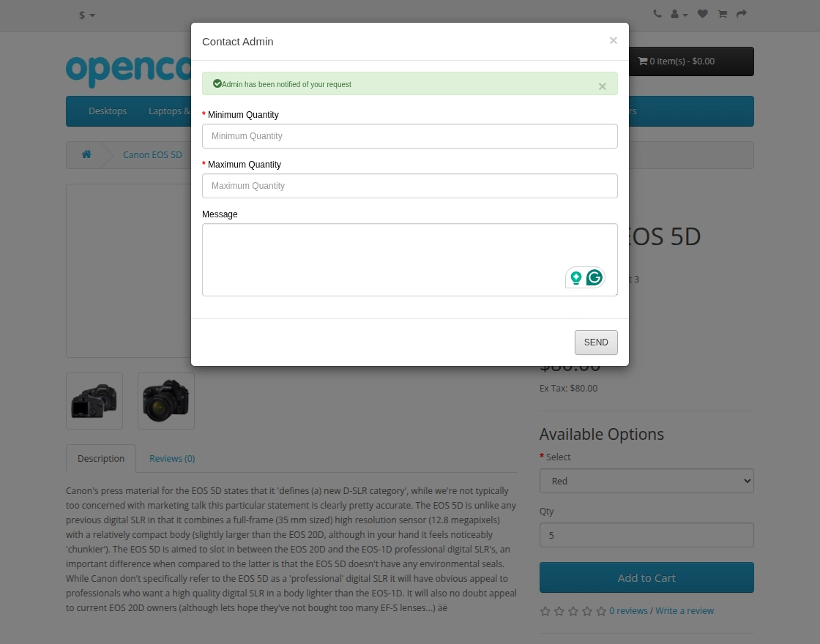
Task: Open the Laptops menu item
Action: (x=169, y=111)
